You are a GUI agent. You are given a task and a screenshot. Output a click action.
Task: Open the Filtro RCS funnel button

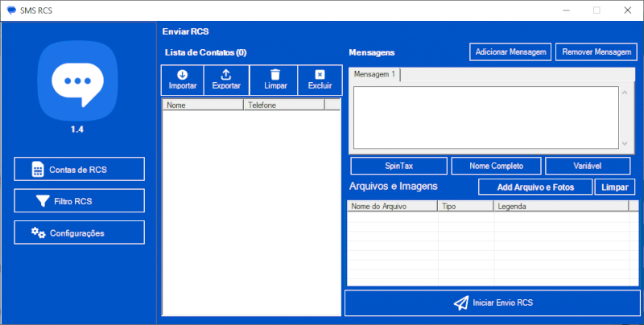click(x=79, y=200)
